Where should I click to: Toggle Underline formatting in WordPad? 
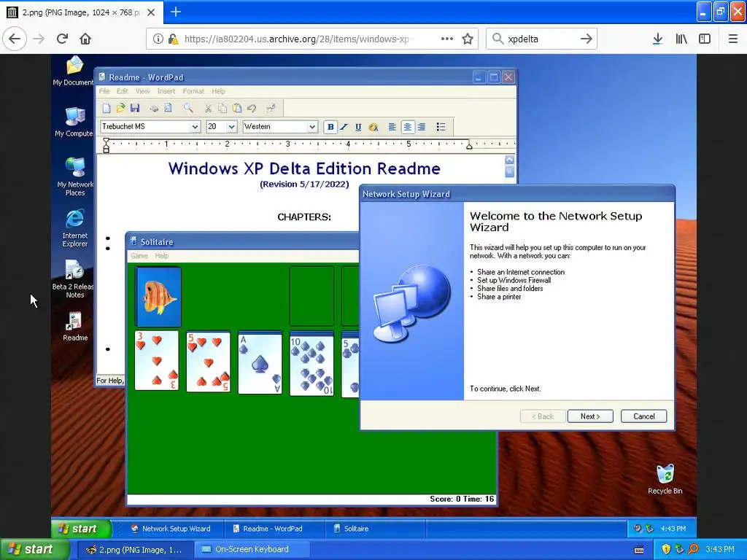(x=358, y=127)
